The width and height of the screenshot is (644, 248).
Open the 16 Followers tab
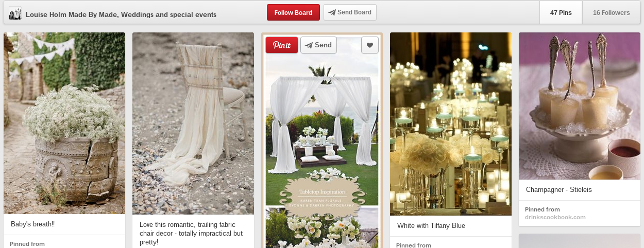click(612, 12)
